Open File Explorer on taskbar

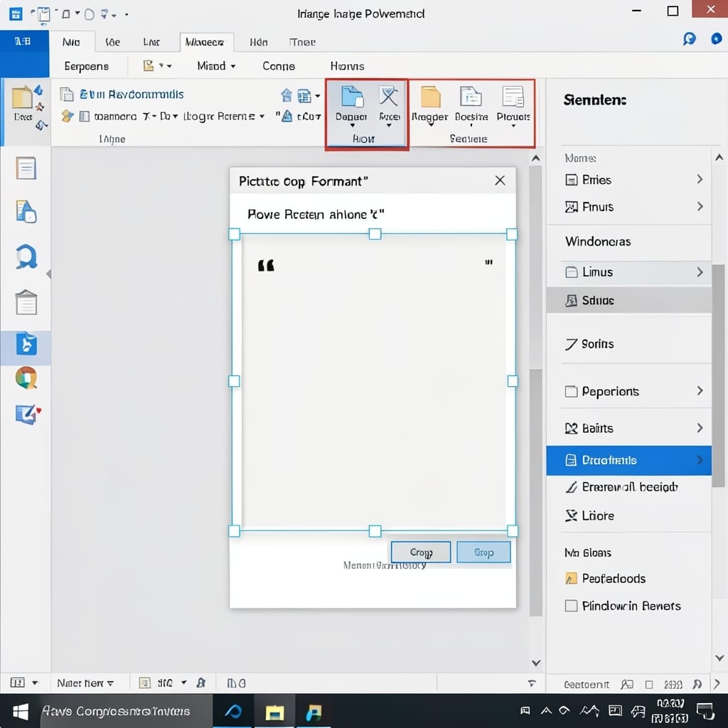274,712
